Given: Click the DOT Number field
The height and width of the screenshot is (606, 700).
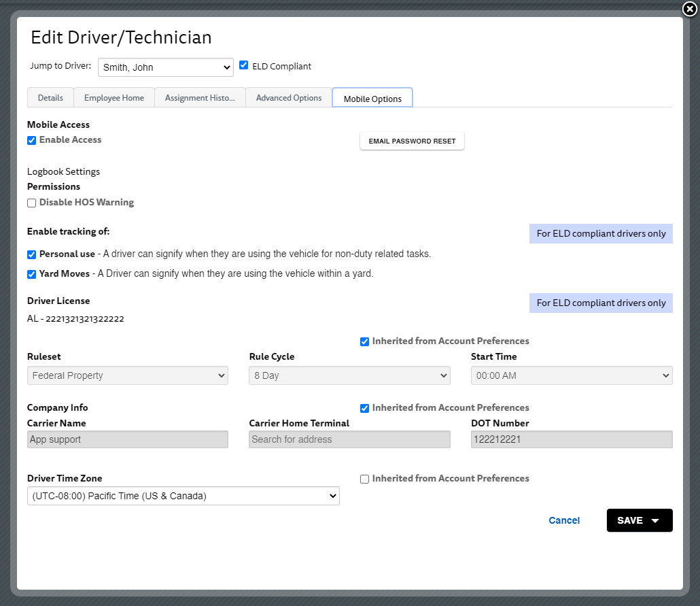Looking at the screenshot, I should pyautogui.click(x=572, y=439).
